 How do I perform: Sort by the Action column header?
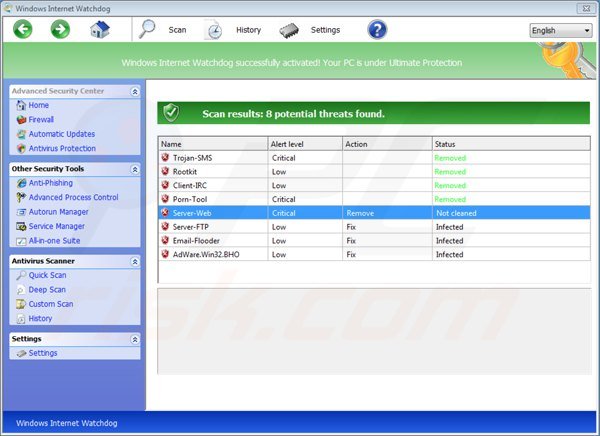(387, 144)
